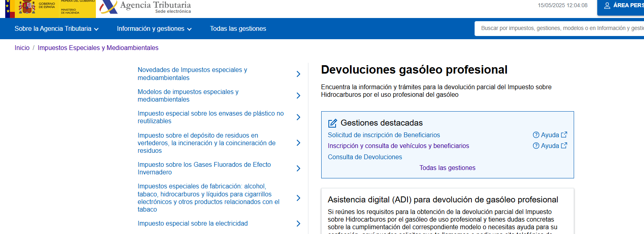Select Todas las gestiones in navigation bar

pyautogui.click(x=238, y=29)
